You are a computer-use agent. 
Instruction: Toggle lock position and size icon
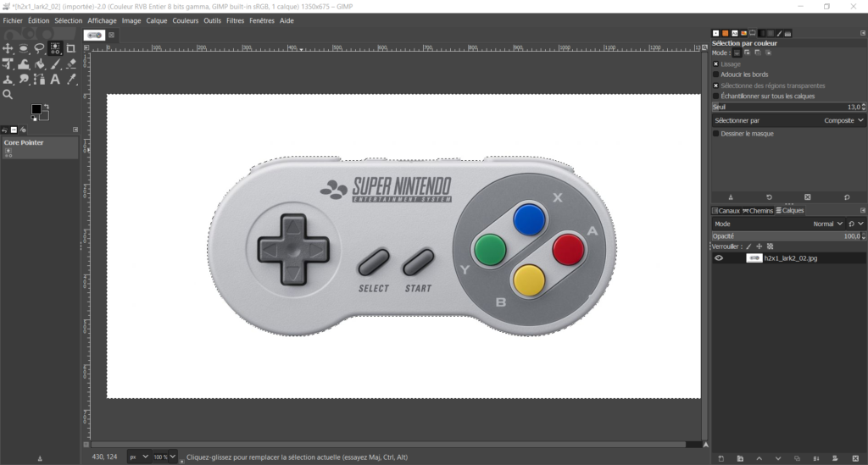(759, 246)
